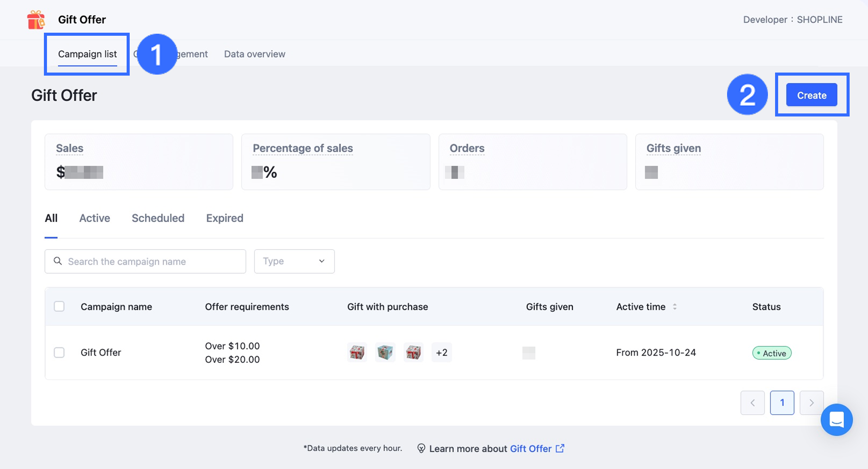
Task: Go to the previous page arrow
Action: click(x=752, y=403)
